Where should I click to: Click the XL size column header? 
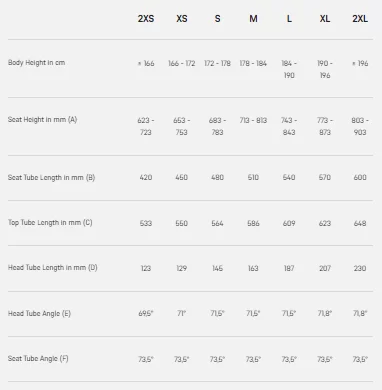pyautogui.click(x=325, y=18)
